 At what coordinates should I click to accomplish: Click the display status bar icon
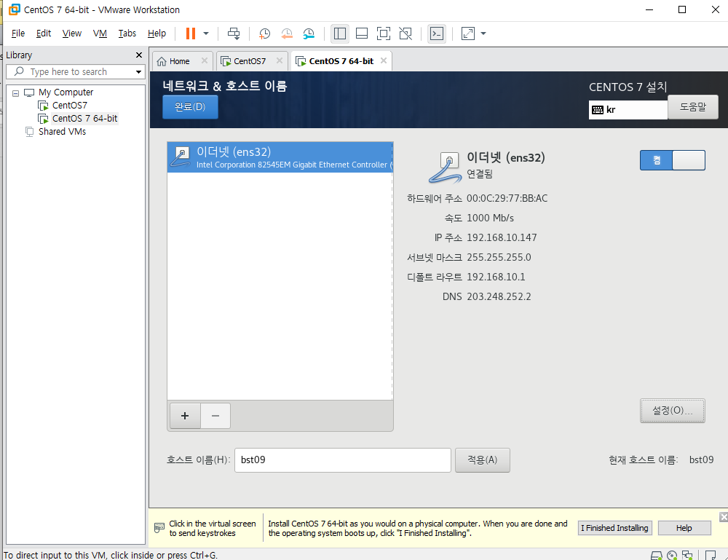tap(711, 556)
